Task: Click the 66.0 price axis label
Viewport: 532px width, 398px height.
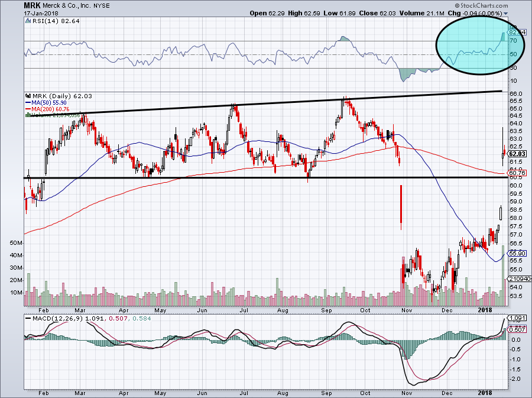Action: [515, 93]
